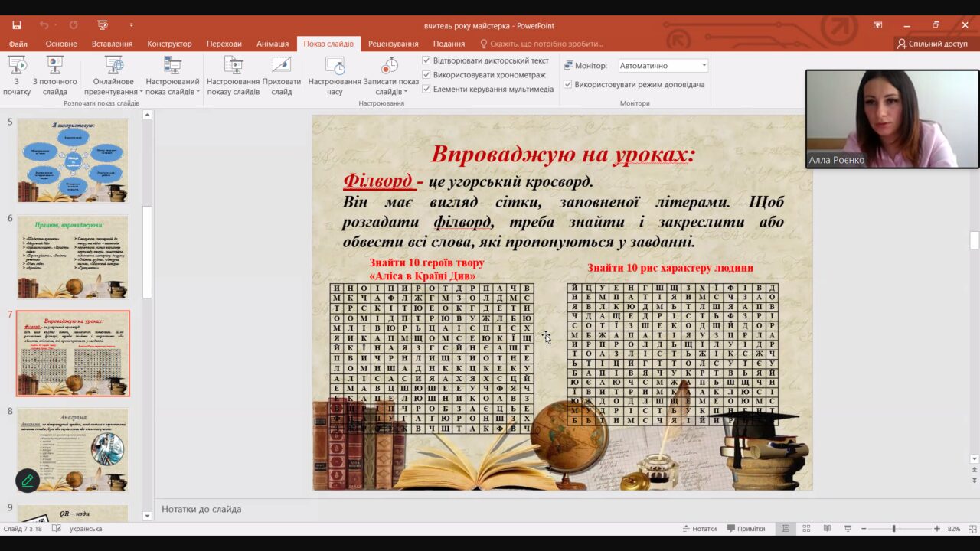Open the Файл tab
Screen dimensions: 980x551
tap(18, 44)
